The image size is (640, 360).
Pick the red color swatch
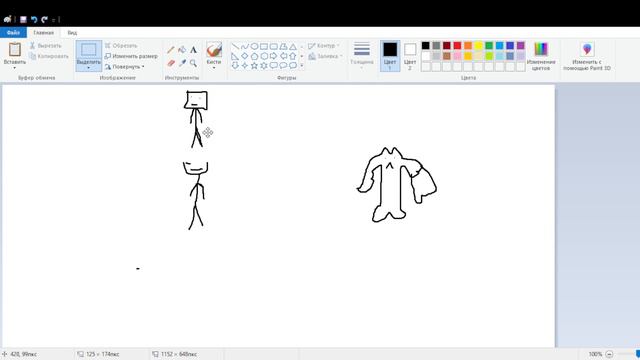[457, 45]
